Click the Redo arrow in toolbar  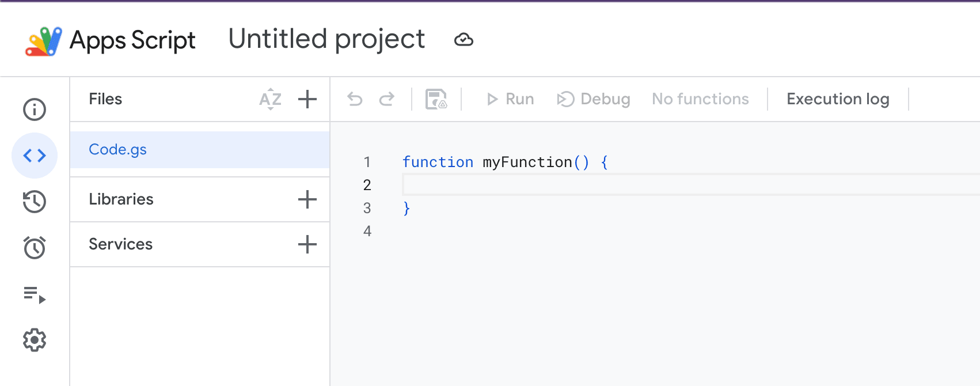coord(387,99)
